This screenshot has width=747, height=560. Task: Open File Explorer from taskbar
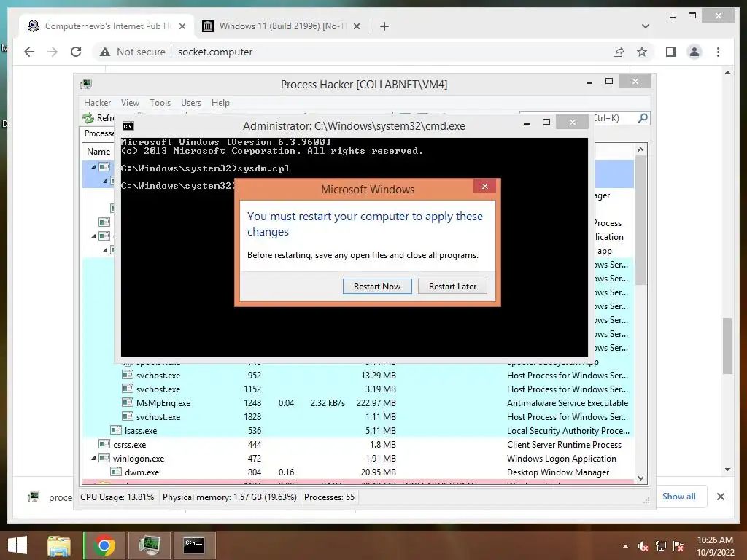click(59, 545)
